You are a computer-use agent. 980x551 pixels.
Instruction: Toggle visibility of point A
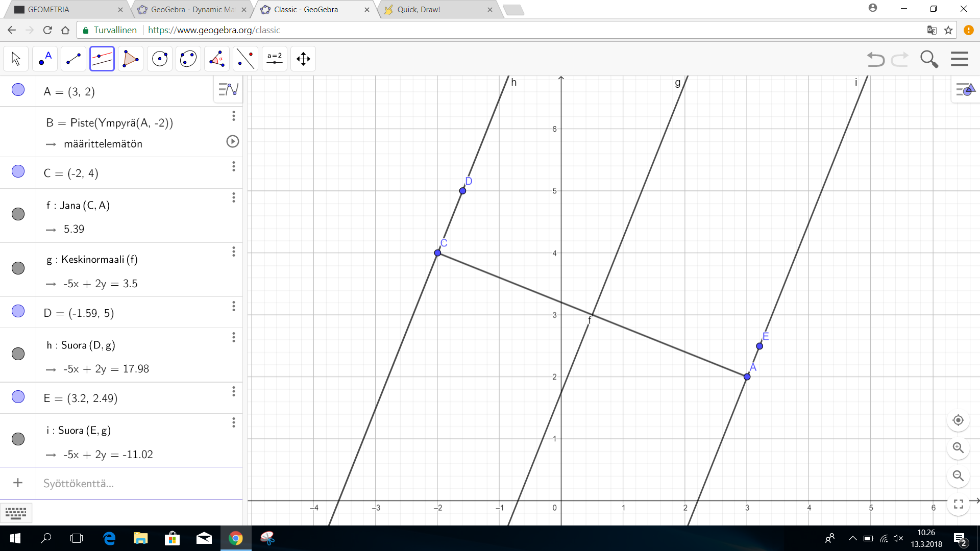coord(18,90)
